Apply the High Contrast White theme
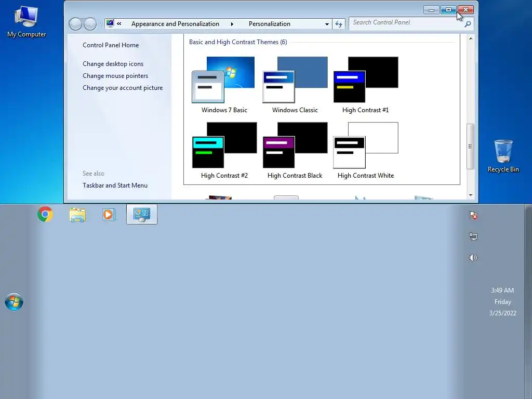532x399 pixels. (x=365, y=151)
